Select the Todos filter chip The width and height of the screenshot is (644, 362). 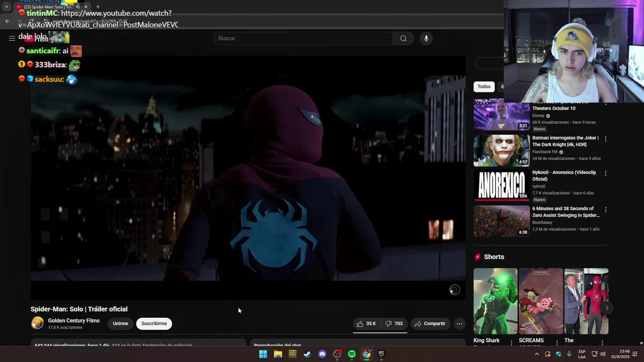tap(484, 86)
